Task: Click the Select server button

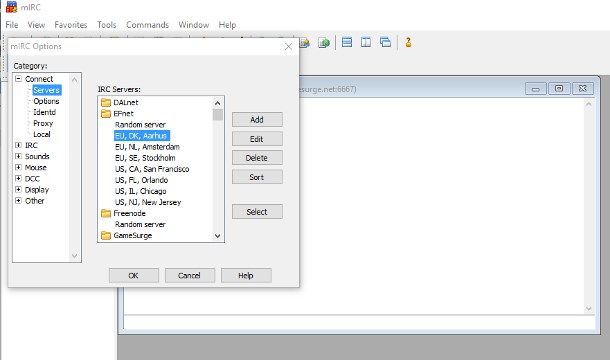Action: point(257,211)
